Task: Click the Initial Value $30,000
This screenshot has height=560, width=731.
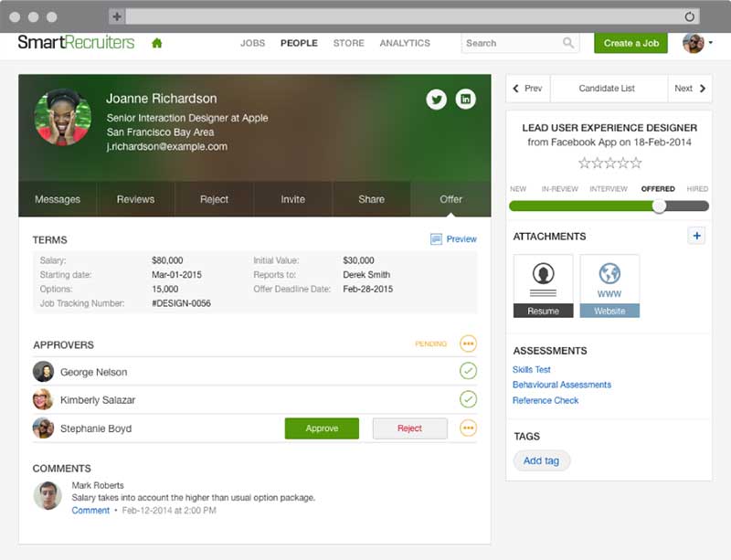Action: 358,260
